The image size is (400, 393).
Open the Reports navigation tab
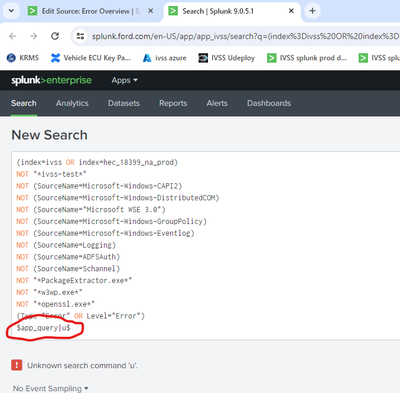173,103
